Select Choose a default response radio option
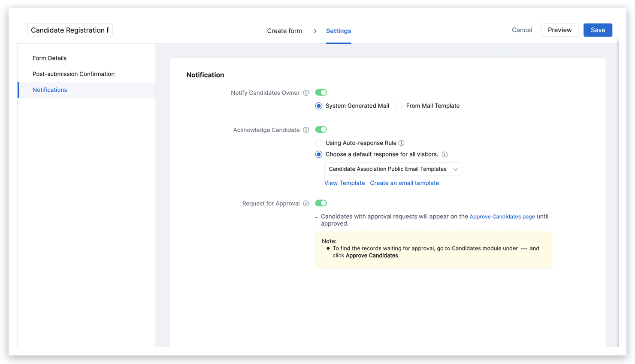635x364 pixels. 319,154
